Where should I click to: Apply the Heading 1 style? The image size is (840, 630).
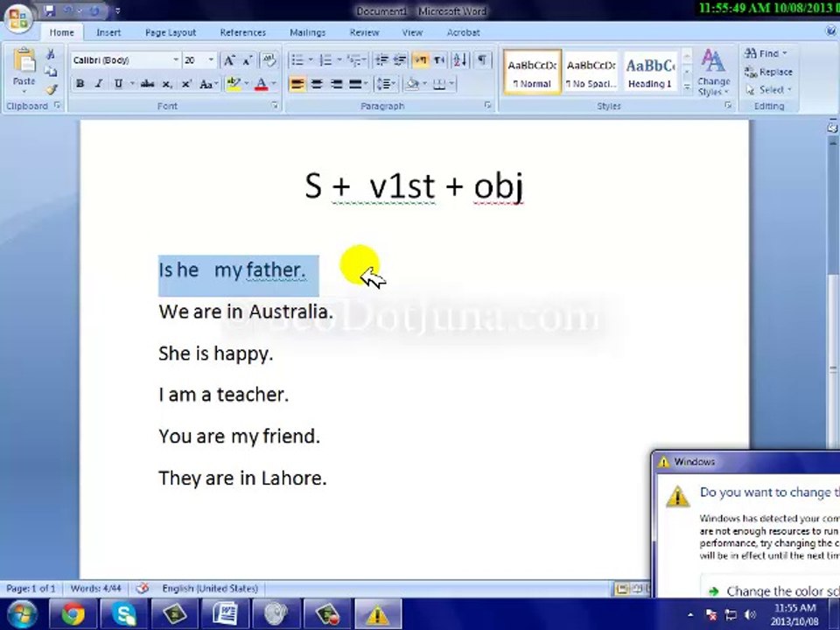coord(650,73)
